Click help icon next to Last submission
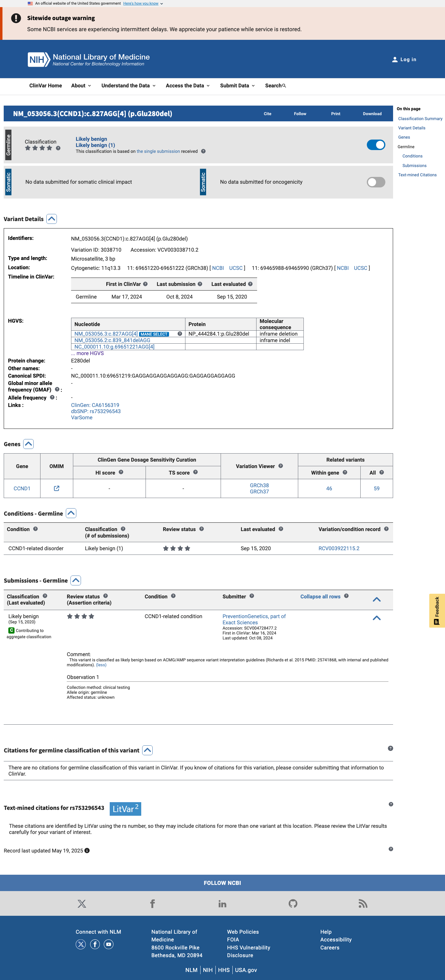This screenshot has height=980, width=445. tap(200, 284)
